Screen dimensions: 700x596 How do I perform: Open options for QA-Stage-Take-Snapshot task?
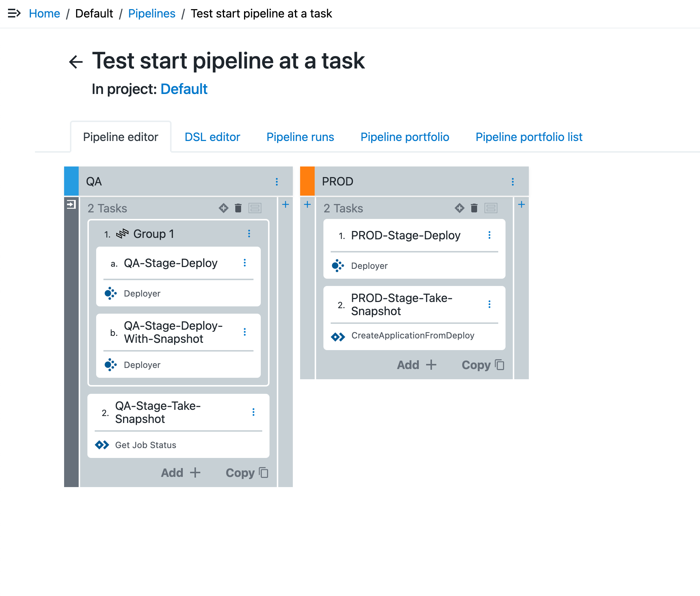click(x=253, y=412)
